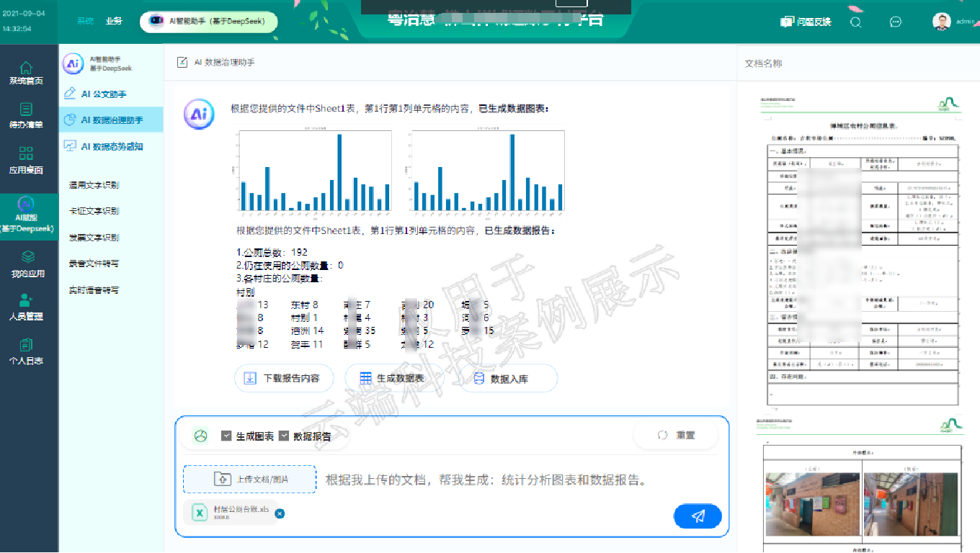Click the 重置 reset button
Viewport: 980px width, 553px height.
coord(676,435)
